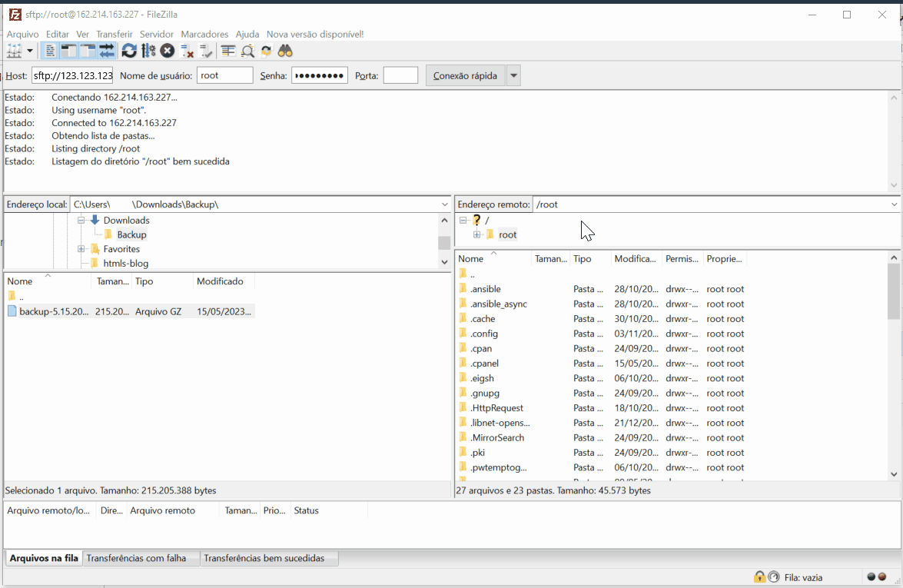Image resolution: width=903 pixels, height=588 pixels.
Task: Collapse the Downloads tree node
Action: pyautogui.click(x=81, y=220)
